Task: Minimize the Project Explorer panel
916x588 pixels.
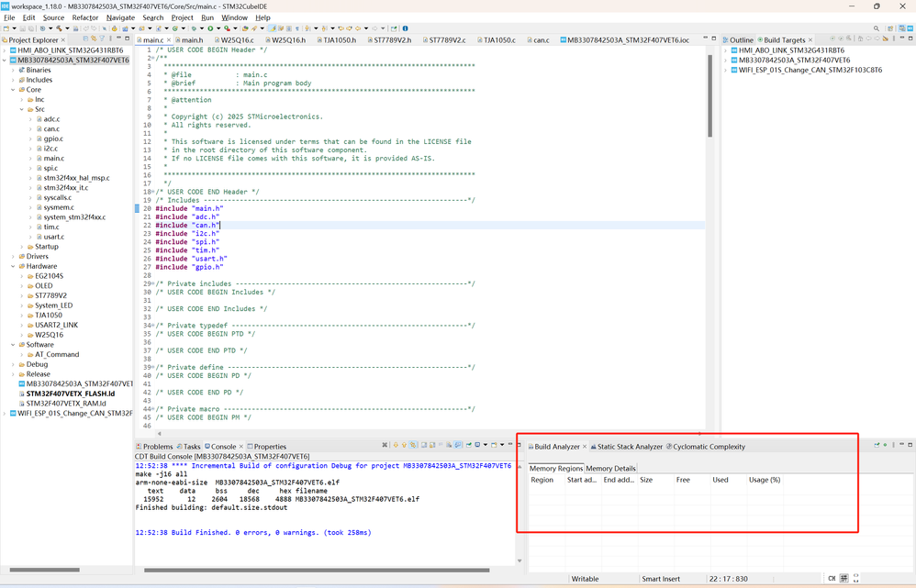Action: click(120, 39)
